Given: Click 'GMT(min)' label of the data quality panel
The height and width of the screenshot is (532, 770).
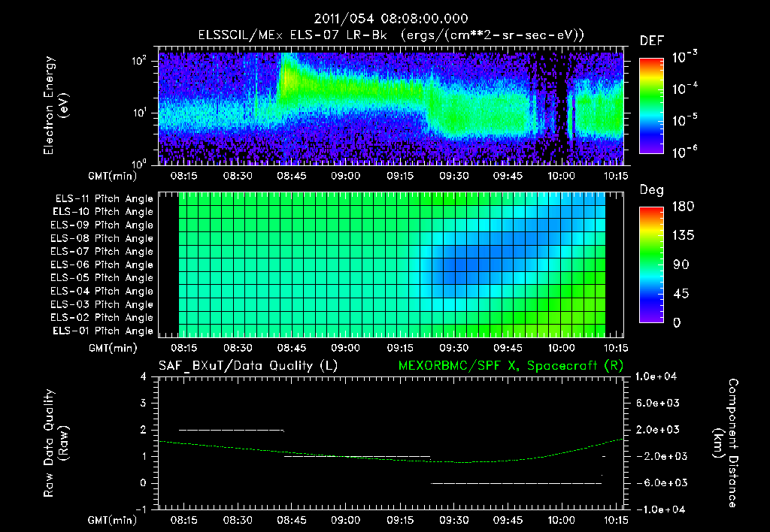Looking at the screenshot, I should pos(113,521).
